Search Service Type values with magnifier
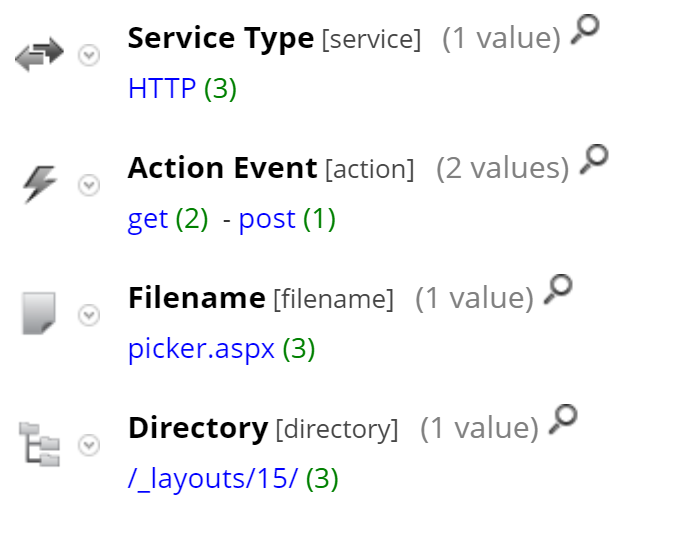 tap(585, 32)
